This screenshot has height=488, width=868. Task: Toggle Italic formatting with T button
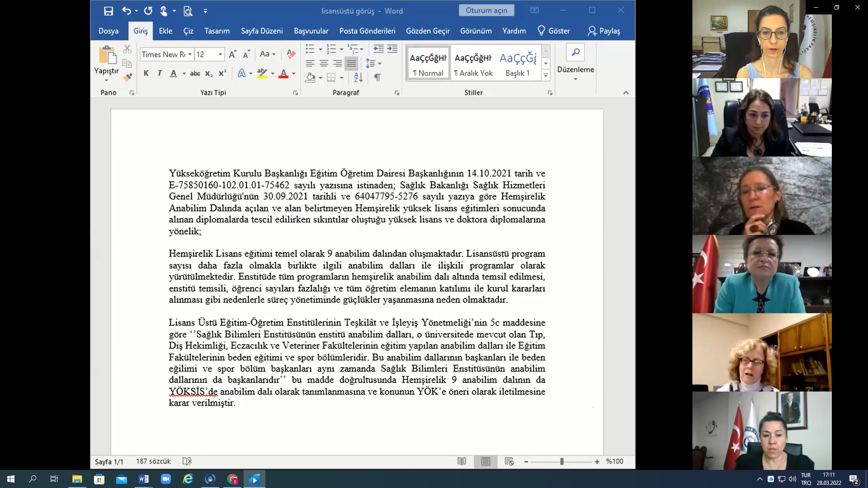click(160, 73)
